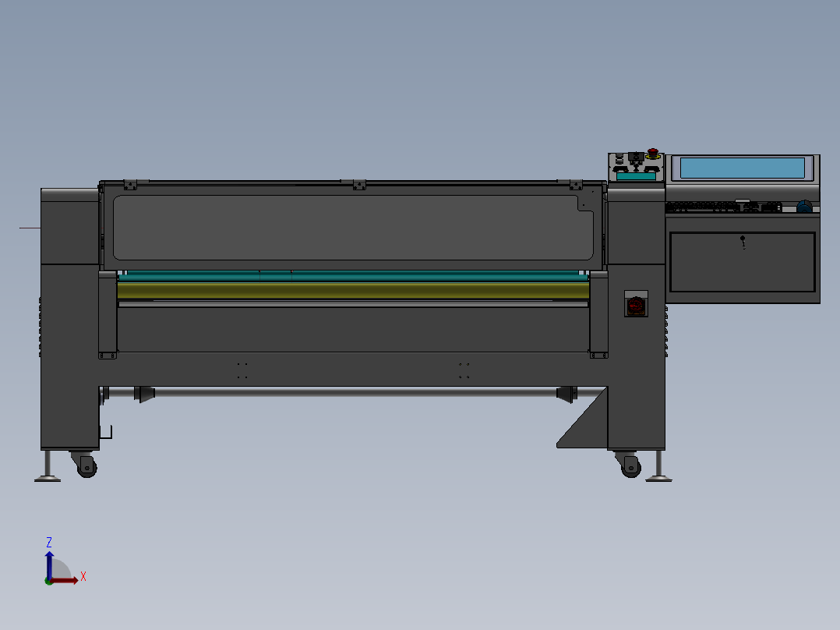
Task: Select the right caster wheel
Action: pyautogui.click(x=631, y=468)
